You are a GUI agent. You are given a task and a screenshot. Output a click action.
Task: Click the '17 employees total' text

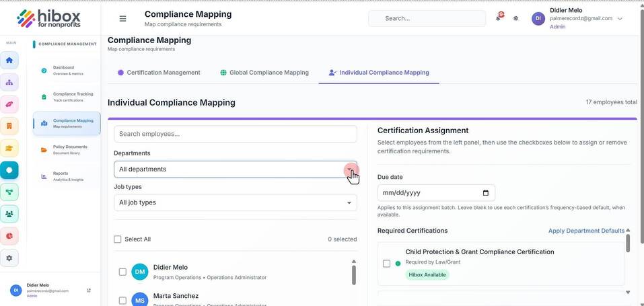coord(612,102)
